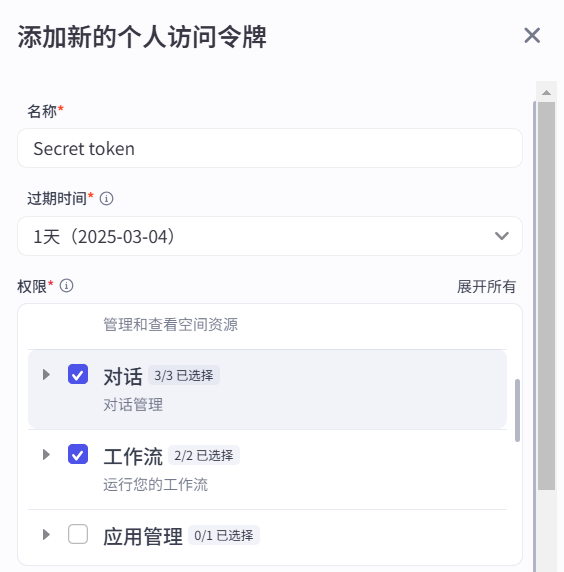The width and height of the screenshot is (564, 572).
Task: Select the 工作流 row label
Action: tap(133, 456)
